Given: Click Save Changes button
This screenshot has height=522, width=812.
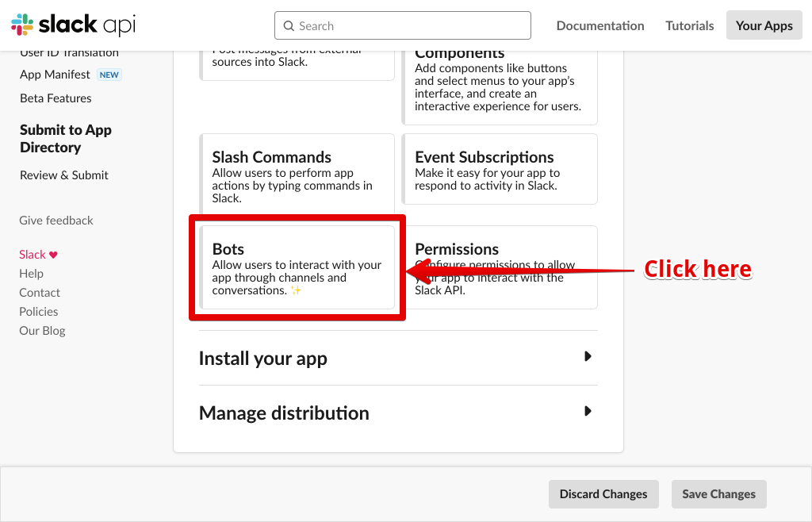Looking at the screenshot, I should pyautogui.click(x=718, y=494).
